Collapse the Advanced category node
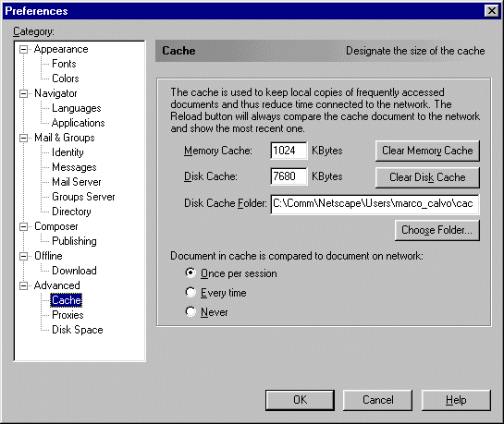The width and height of the screenshot is (504, 424). pos(23,285)
